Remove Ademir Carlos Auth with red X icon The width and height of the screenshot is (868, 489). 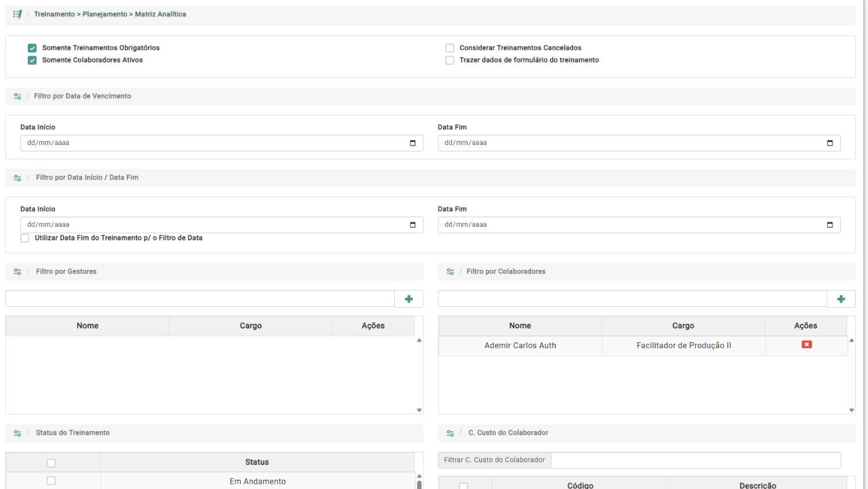[x=807, y=345]
